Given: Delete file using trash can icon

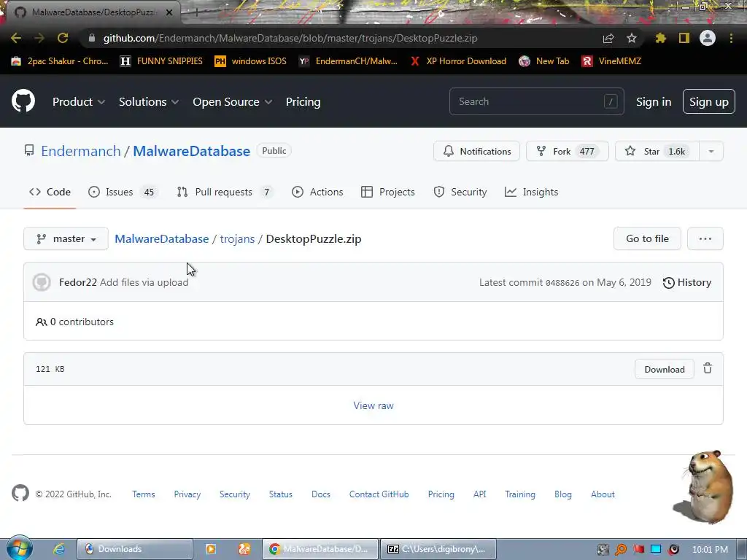Looking at the screenshot, I should (708, 368).
